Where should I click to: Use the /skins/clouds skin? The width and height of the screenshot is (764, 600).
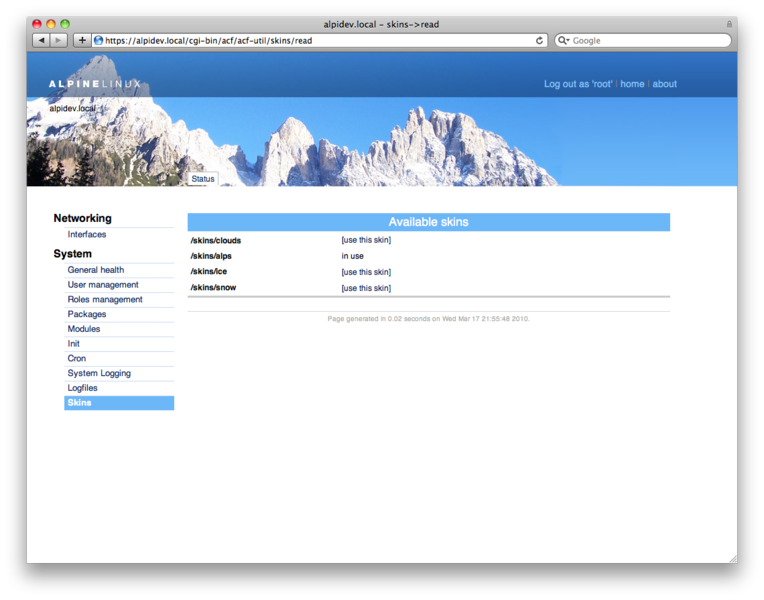coord(366,240)
